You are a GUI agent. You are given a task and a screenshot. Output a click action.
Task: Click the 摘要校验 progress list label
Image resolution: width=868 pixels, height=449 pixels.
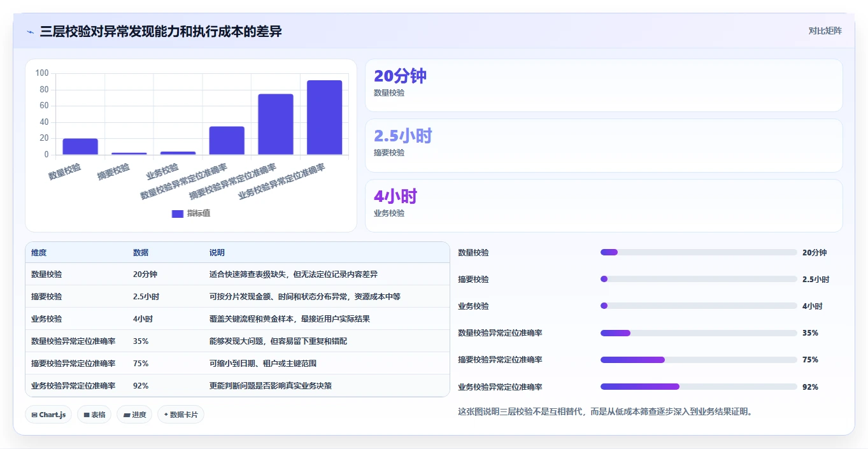point(474,280)
